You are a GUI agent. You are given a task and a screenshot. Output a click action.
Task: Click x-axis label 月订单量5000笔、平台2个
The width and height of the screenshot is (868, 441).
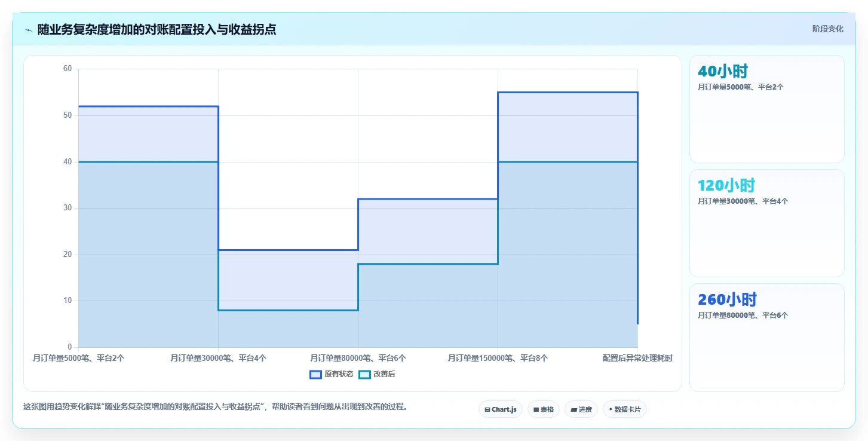tap(78, 359)
